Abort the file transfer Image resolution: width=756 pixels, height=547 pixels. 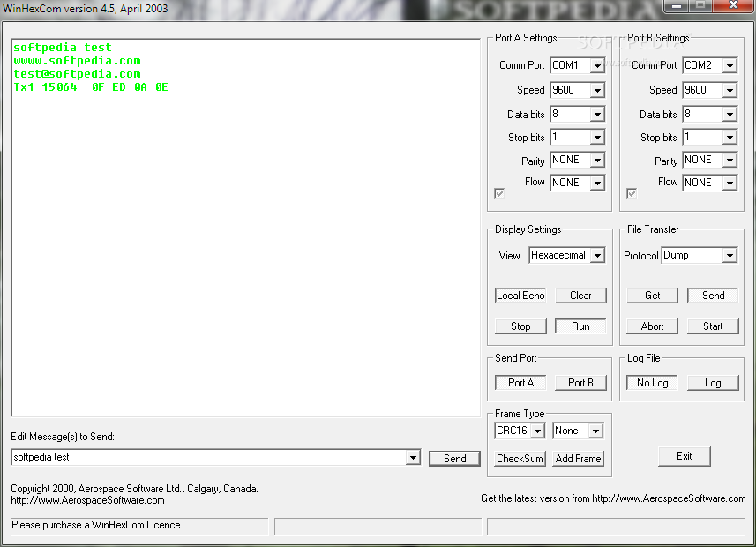click(652, 326)
